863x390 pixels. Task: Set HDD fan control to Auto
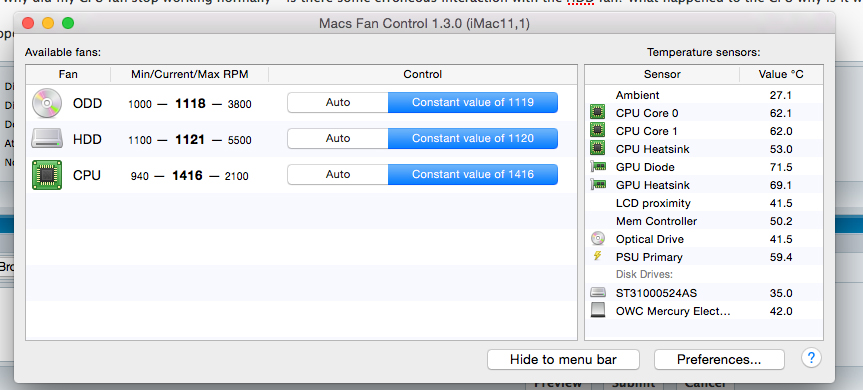[x=338, y=139]
